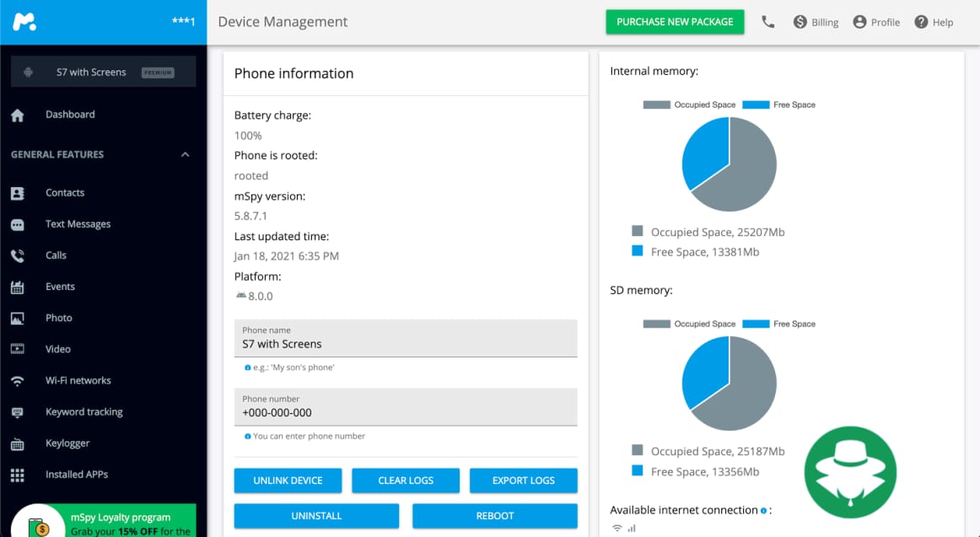Click the phone call icon in header
This screenshot has height=537, width=980.
(x=767, y=22)
